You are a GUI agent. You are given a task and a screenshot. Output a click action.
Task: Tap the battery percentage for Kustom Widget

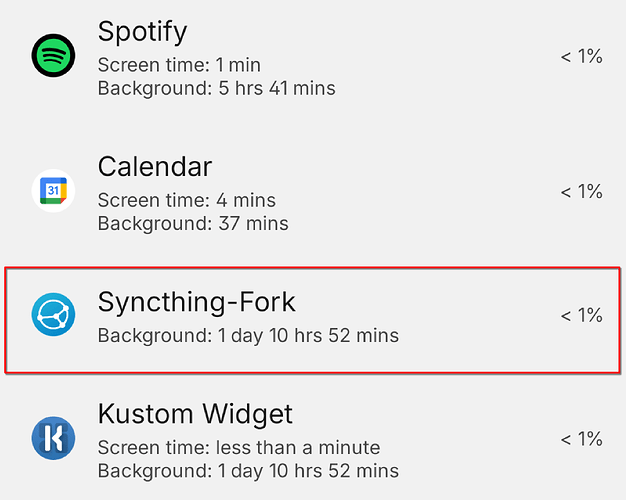(x=581, y=439)
